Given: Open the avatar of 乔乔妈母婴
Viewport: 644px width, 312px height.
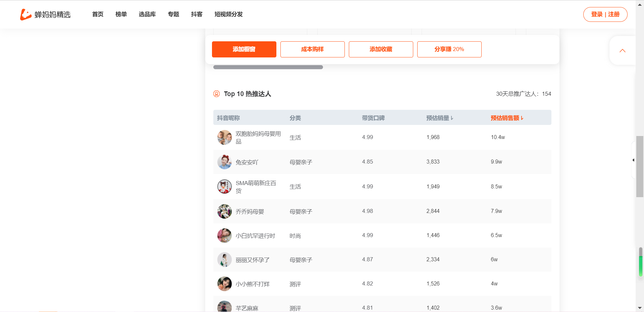Looking at the screenshot, I should pos(224,211).
